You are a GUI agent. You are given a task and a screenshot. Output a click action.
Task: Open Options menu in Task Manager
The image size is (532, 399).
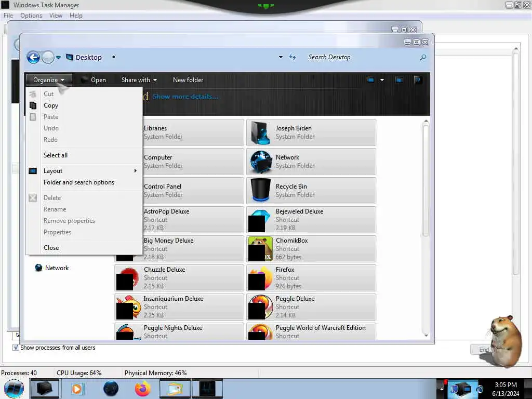coord(31,16)
